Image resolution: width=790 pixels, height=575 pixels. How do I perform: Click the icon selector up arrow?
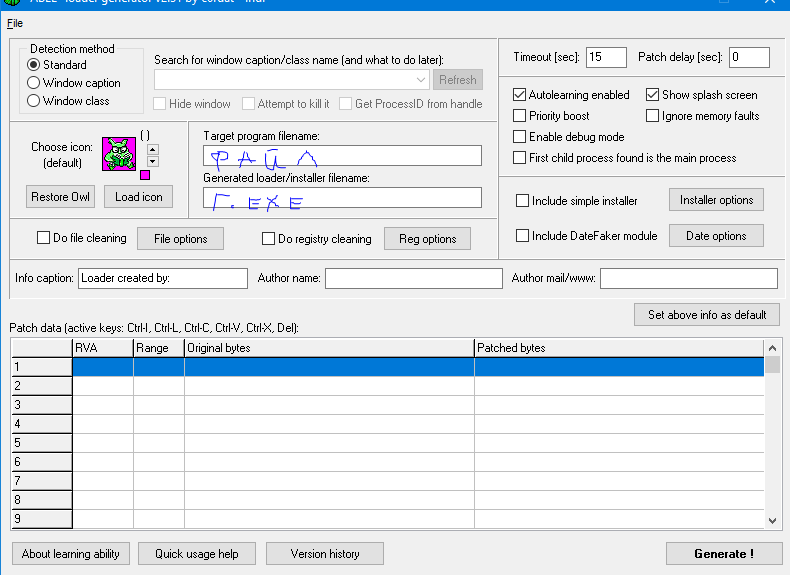pos(152,149)
